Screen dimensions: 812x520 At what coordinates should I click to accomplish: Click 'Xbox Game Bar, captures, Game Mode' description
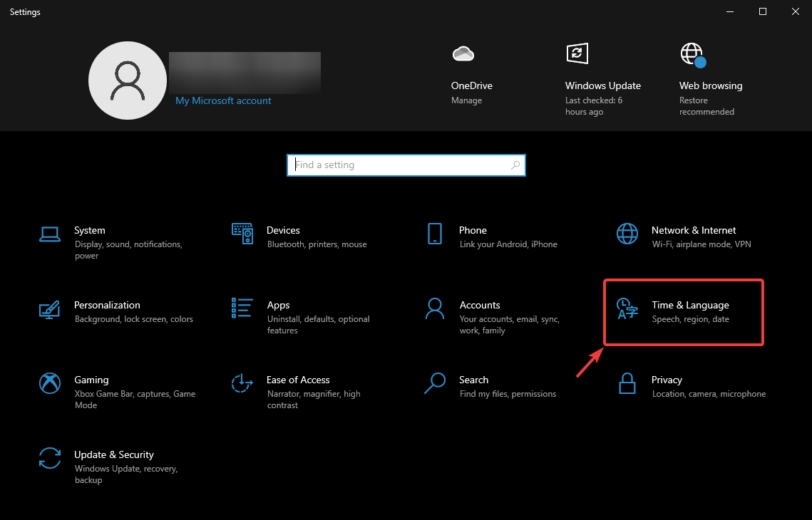tap(135, 400)
